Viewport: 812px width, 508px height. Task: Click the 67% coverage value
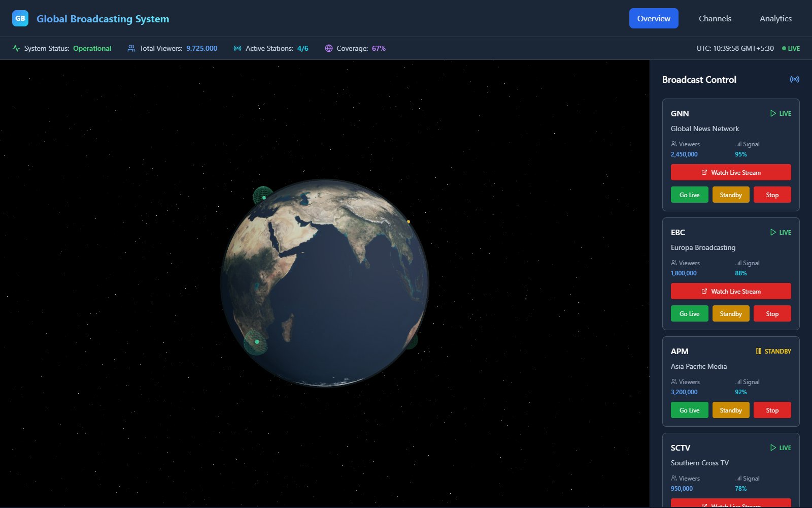point(379,48)
